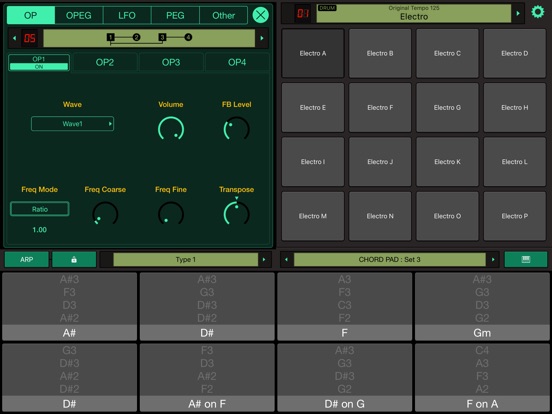Show the keyboard view icon
The image size is (552, 414).
(526, 259)
